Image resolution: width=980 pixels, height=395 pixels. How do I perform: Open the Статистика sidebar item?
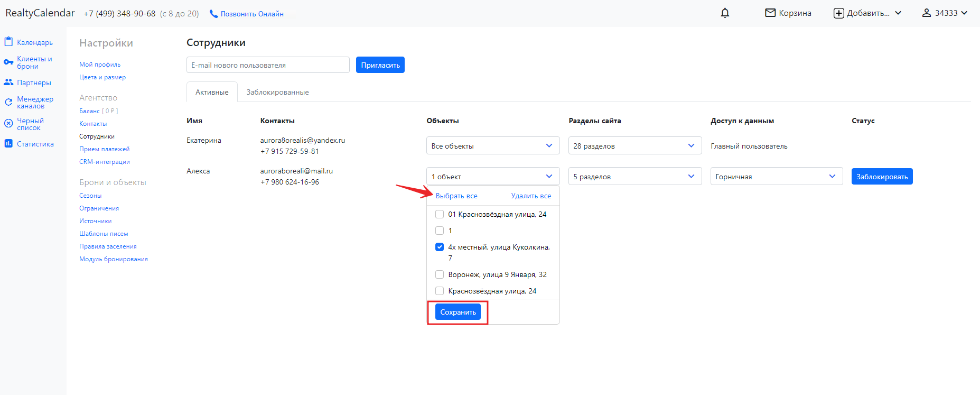pyautogui.click(x=35, y=144)
